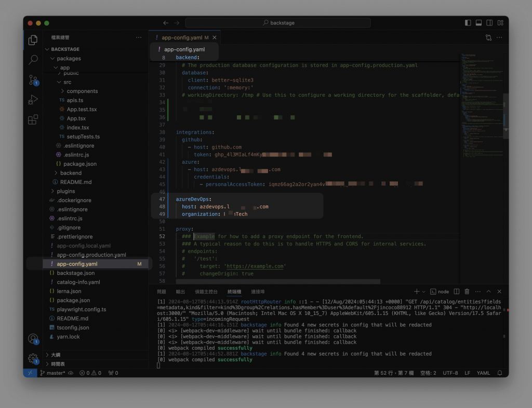Click the UTF-8 encoding indicator
Viewport: 532px width, 408px height.
coord(450,373)
